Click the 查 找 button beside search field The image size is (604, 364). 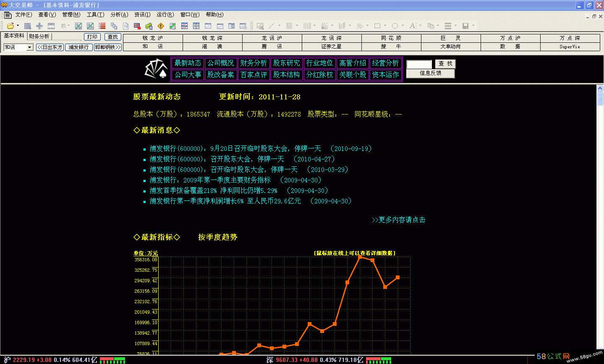pyautogui.click(x=445, y=64)
